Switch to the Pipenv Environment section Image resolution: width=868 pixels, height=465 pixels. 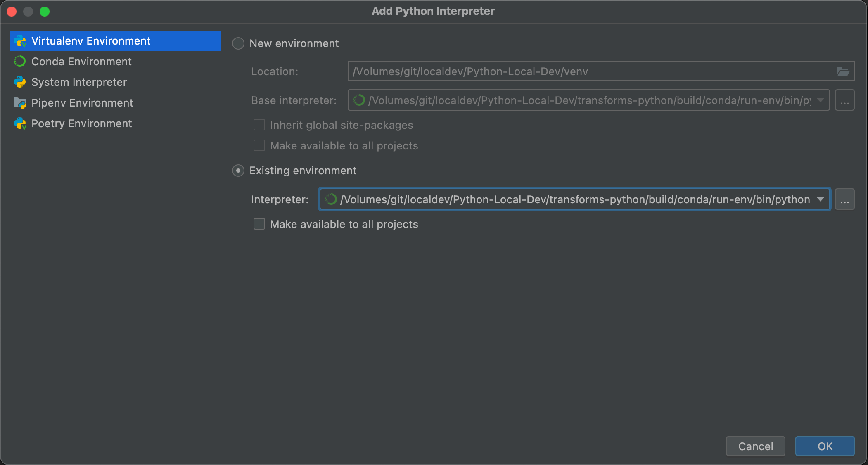click(x=82, y=102)
